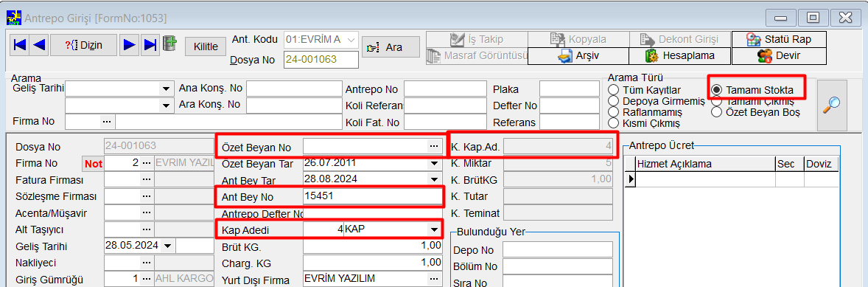Expand Ant. Kodu combo box

pyautogui.click(x=351, y=40)
